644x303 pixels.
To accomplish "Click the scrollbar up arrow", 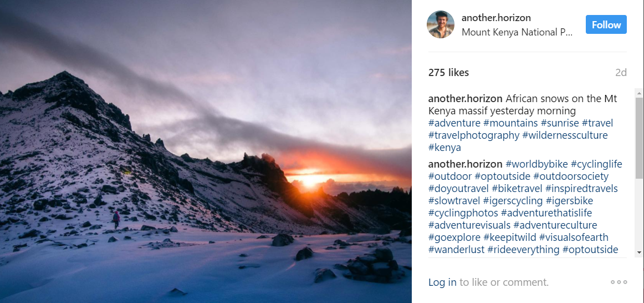I will pyautogui.click(x=639, y=93).
